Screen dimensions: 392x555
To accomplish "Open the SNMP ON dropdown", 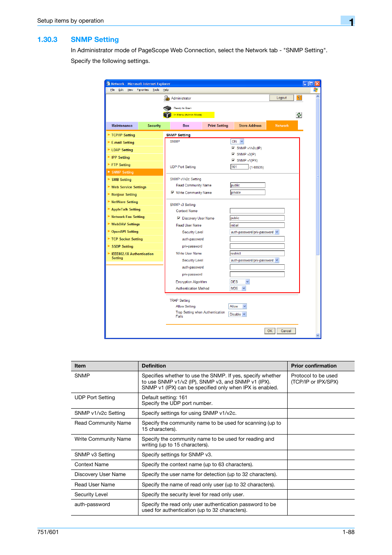I will 237,141.
